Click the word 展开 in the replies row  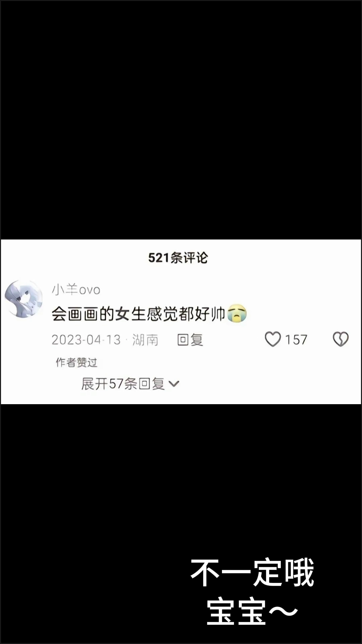click(x=95, y=384)
